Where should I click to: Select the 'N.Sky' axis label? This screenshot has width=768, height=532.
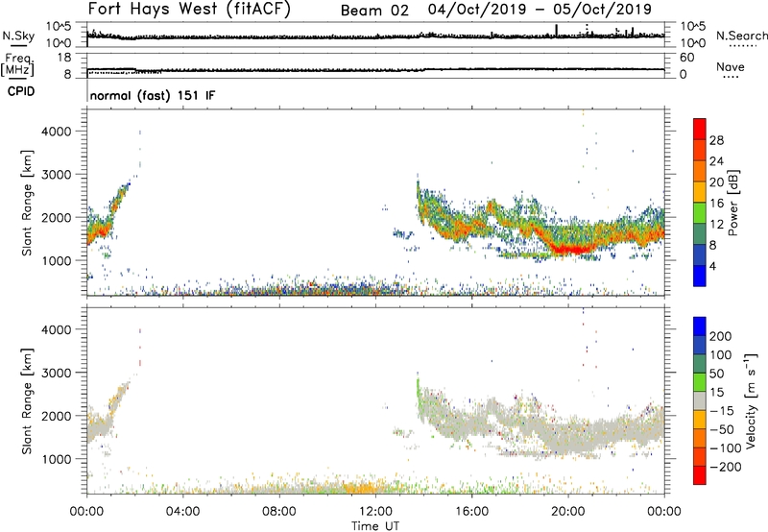pyautogui.click(x=18, y=36)
